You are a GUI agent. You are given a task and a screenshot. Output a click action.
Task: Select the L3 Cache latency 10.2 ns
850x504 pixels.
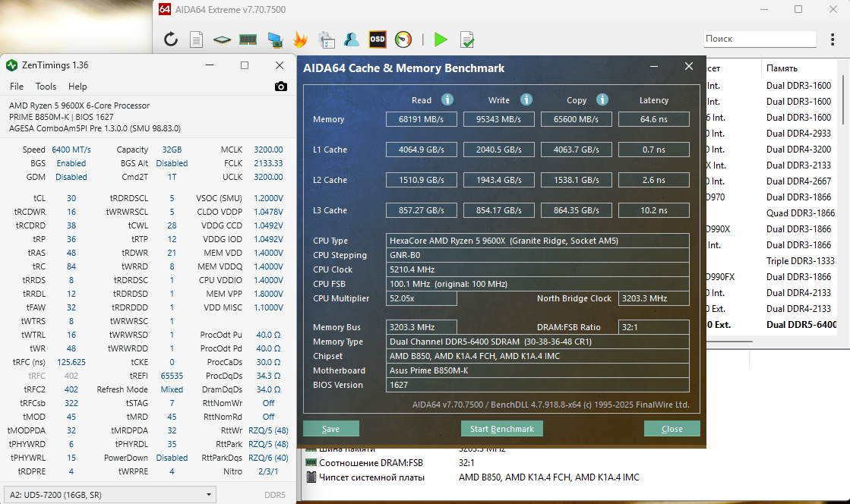pos(654,210)
